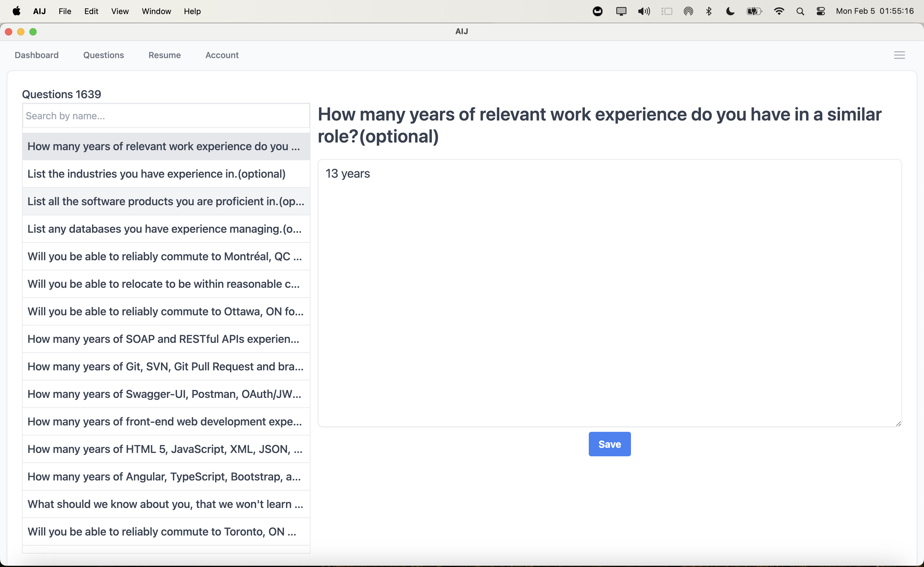924x567 pixels.
Task: Select the industries experience question
Action: tap(166, 174)
